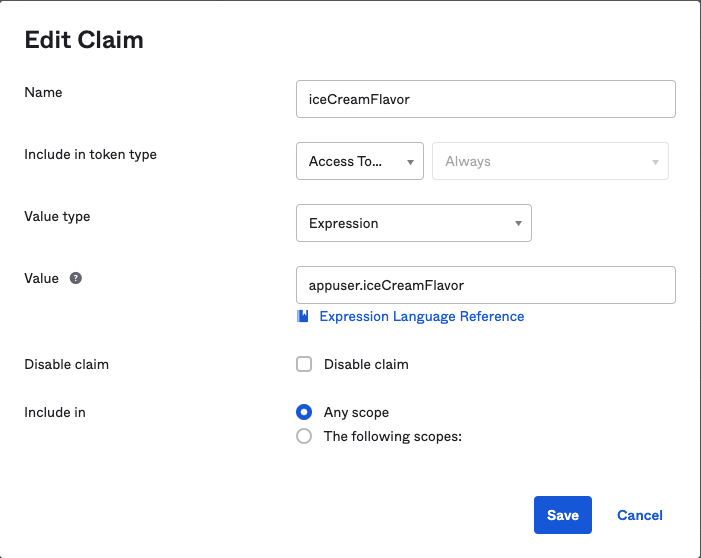Click the help icon next to Value

pyautogui.click(x=76, y=278)
